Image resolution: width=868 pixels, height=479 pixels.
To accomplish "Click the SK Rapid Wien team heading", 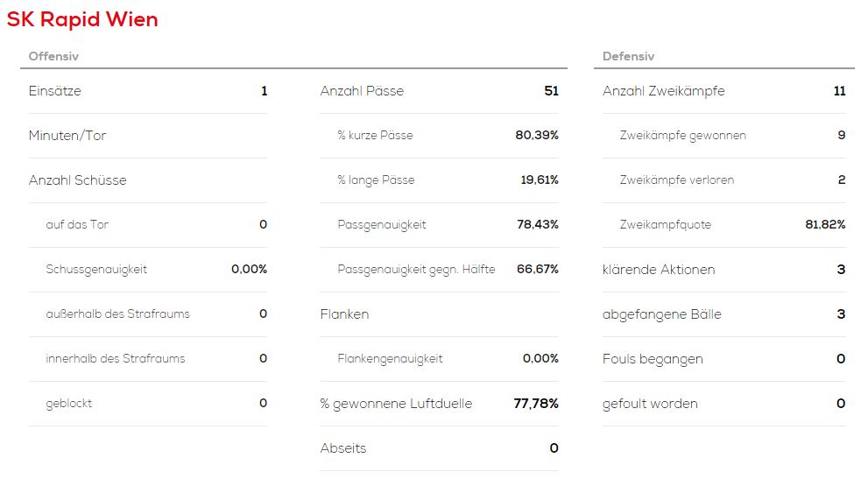I will [x=82, y=19].
